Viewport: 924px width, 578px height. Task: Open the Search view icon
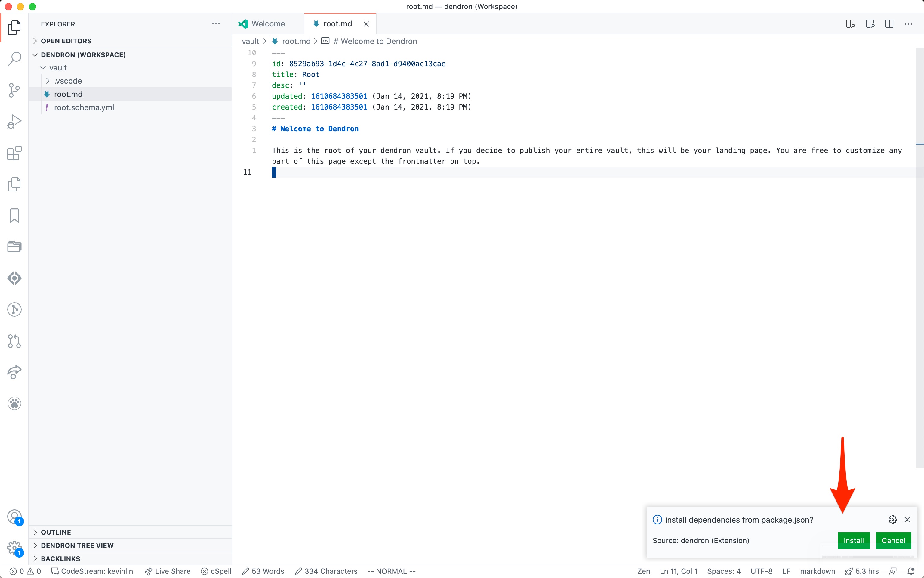pyautogui.click(x=14, y=59)
